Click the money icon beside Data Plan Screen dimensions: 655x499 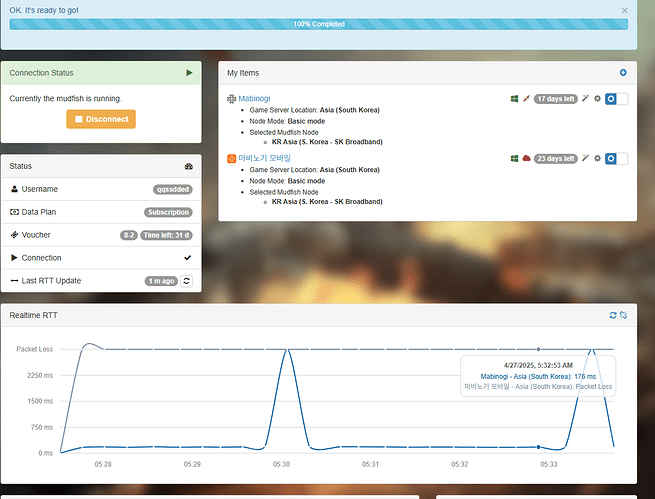click(14, 212)
